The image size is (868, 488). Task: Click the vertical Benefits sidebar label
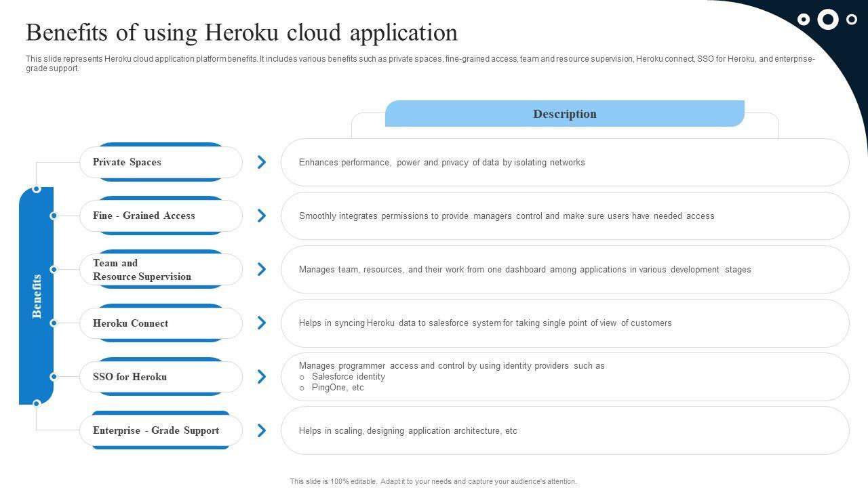point(37,296)
